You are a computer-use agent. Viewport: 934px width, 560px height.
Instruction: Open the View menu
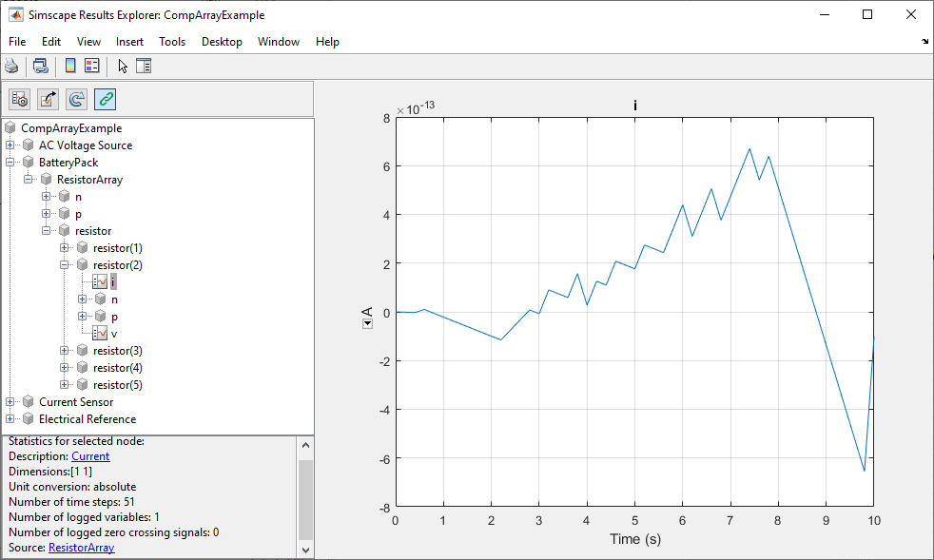88,41
